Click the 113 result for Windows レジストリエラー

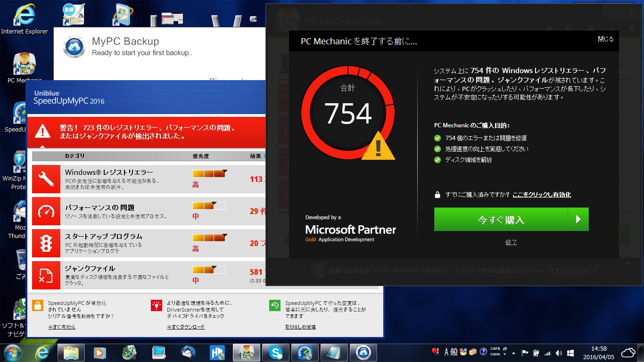(x=256, y=179)
